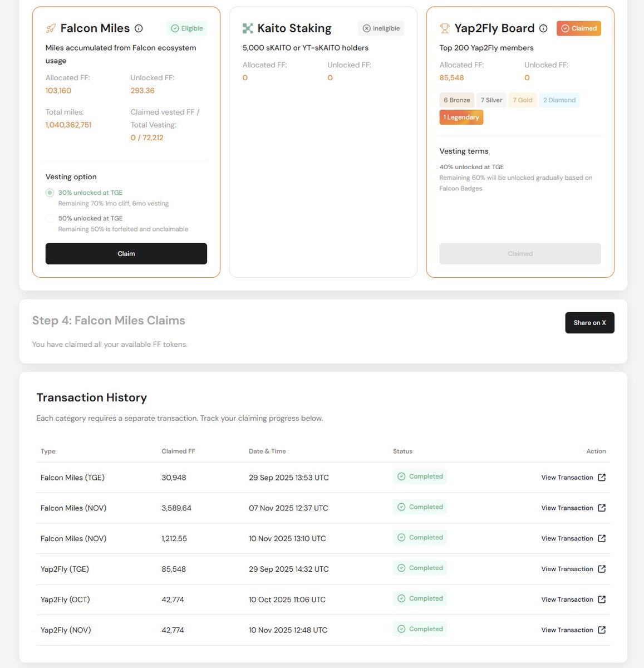Click the Yap2Fly Board trophy icon
This screenshot has height=668, width=644.
point(445,28)
